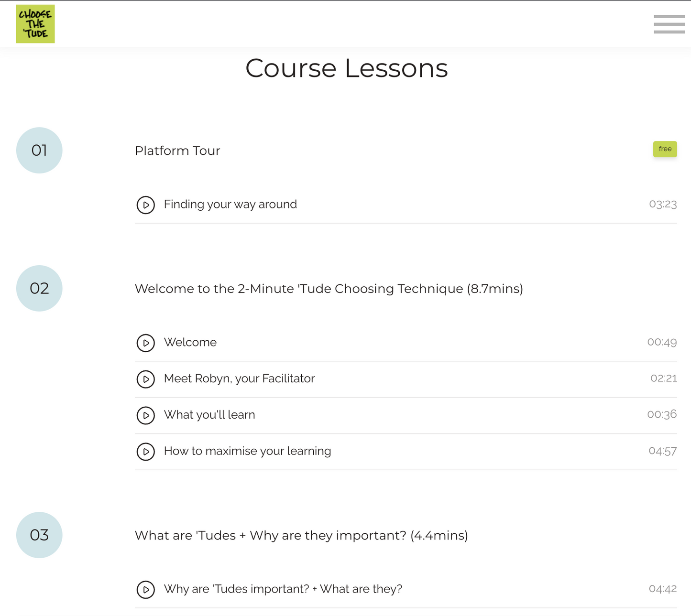This screenshot has width=691, height=616.
Task: Expand What are 'Tudes + Why important section
Action: coord(301,536)
